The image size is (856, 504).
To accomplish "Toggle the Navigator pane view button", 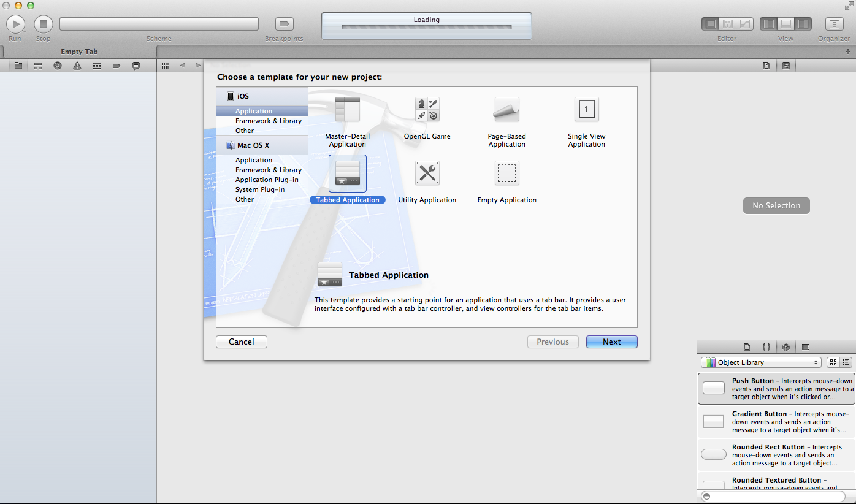I will [x=768, y=24].
